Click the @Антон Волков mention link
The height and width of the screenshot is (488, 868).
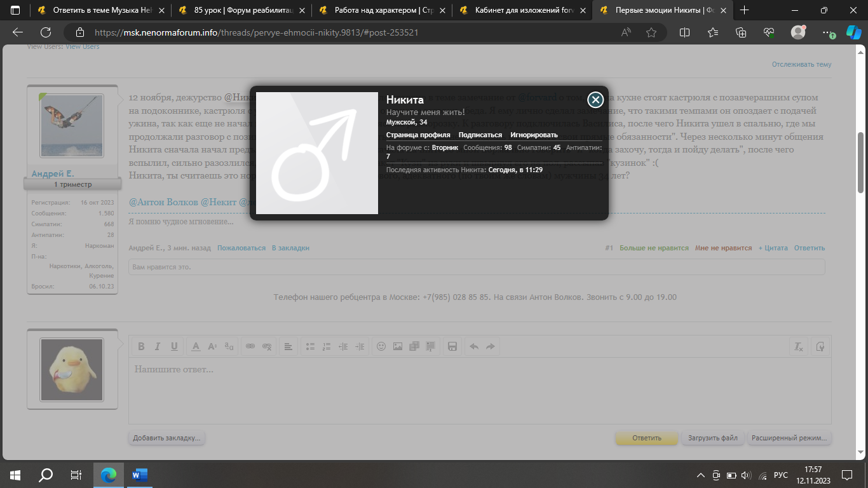point(163,202)
